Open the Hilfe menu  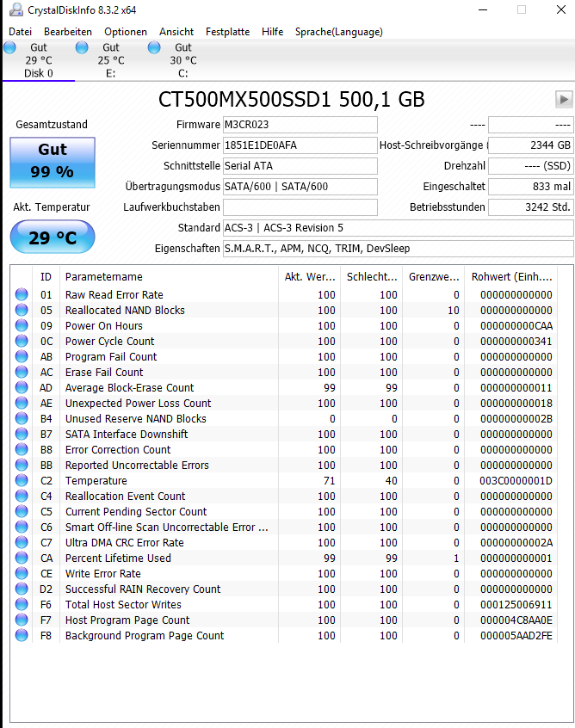coord(272,32)
